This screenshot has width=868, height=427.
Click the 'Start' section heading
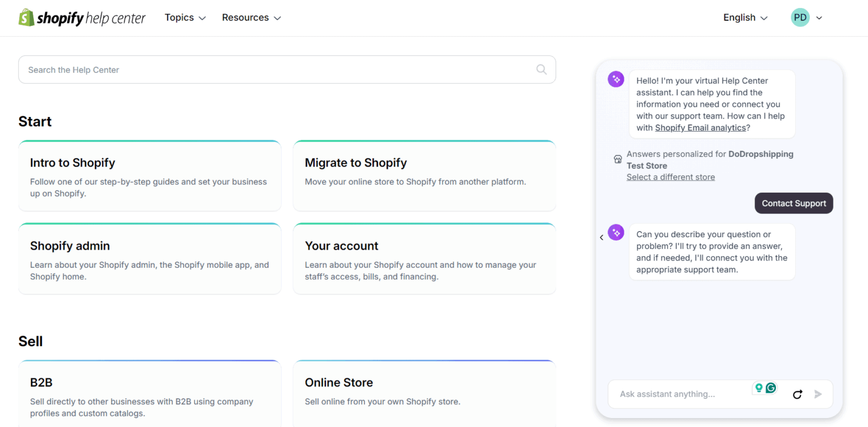(x=35, y=121)
